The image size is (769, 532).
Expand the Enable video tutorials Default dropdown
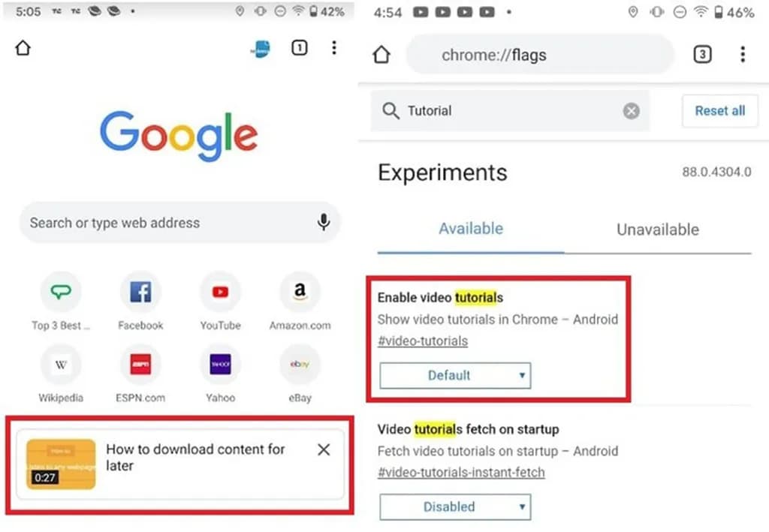[455, 376]
